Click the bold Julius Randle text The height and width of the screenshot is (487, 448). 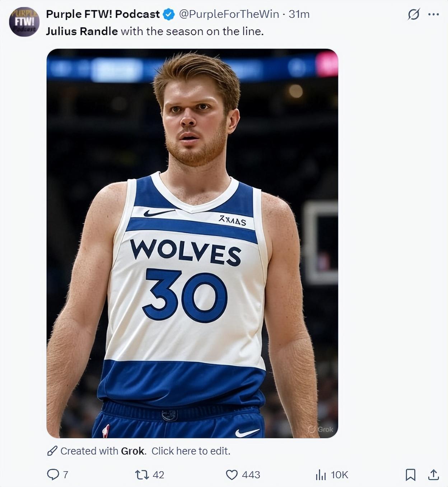[x=82, y=31]
